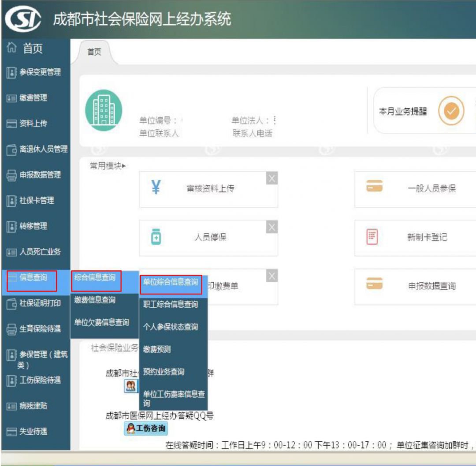Click the green building unit icon
Image resolution: width=476 pixels, height=466 pixels.
(x=104, y=110)
